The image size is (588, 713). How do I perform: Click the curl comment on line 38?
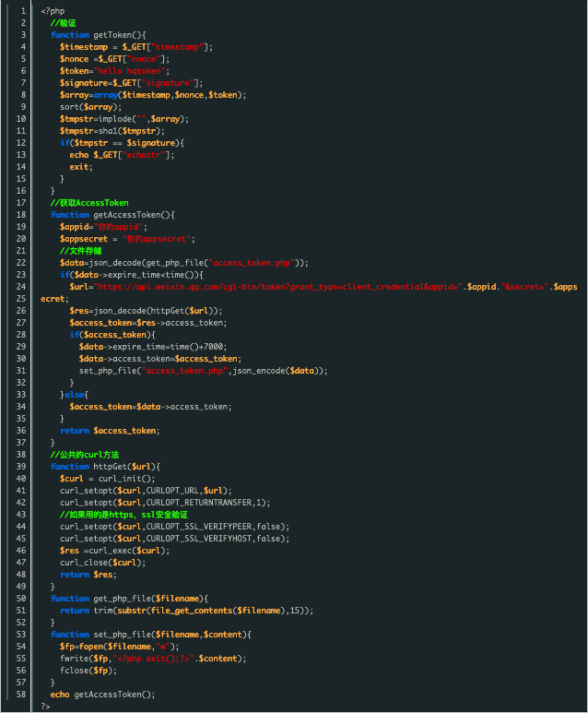[x=85, y=455]
